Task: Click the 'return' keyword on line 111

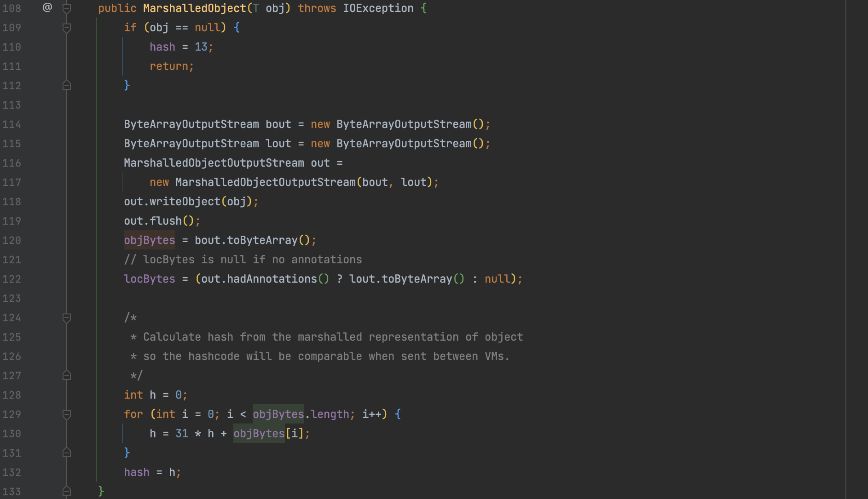Action: [169, 66]
